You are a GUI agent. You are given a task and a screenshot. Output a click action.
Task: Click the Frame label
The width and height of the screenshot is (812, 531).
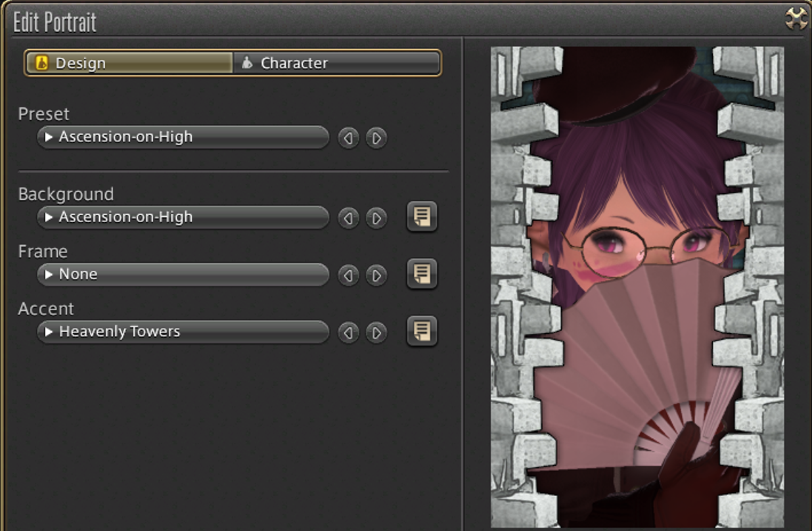point(43,252)
